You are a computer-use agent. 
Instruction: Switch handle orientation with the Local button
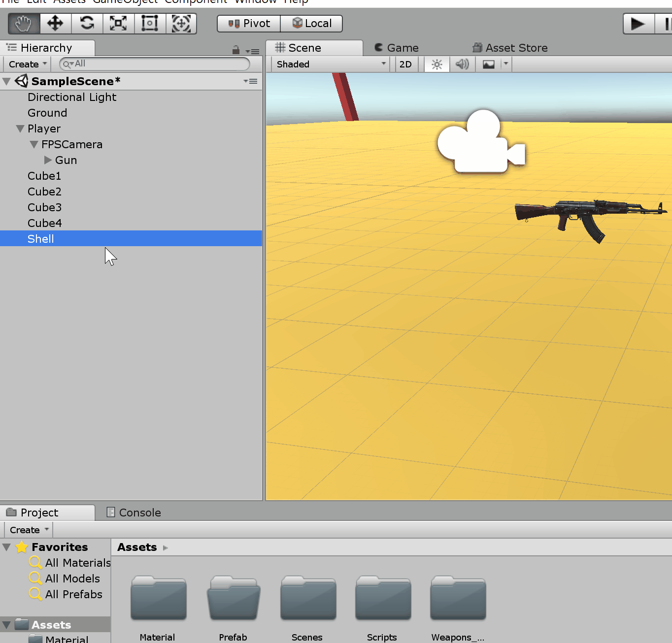(x=311, y=23)
